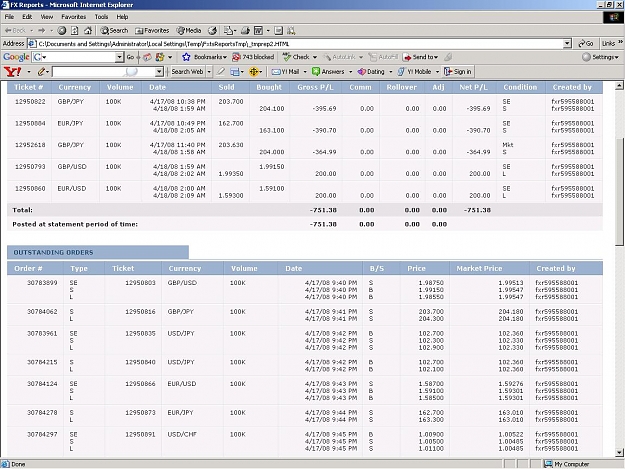The width and height of the screenshot is (625, 469).
Task: Click the History globe icon
Action: tap(212, 30)
